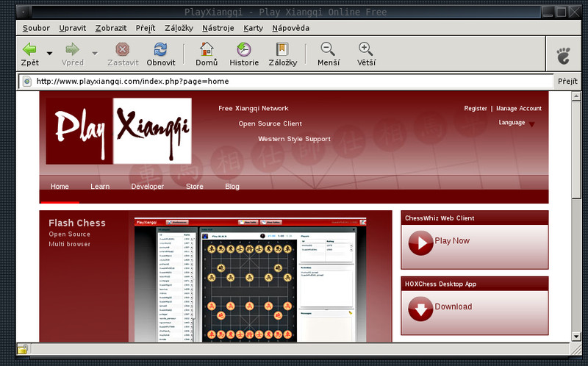Select the Developer navigation tab
Image resolution: width=588 pixels, height=366 pixels.
tap(147, 187)
